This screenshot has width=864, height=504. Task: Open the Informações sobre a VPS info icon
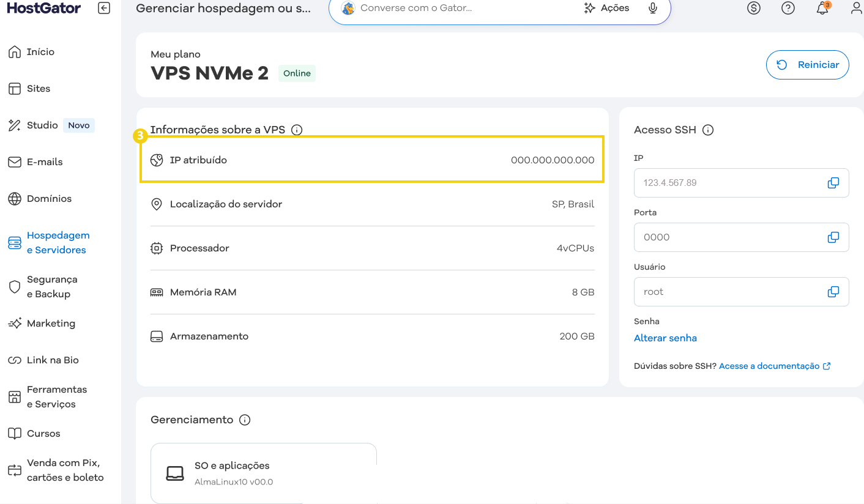pos(297,130)
